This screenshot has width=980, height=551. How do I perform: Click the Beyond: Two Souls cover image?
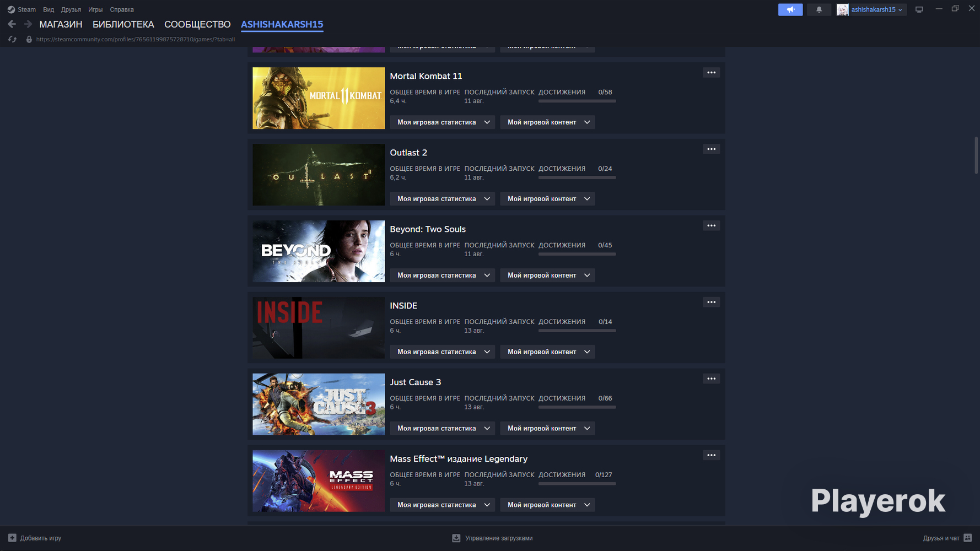[319, 251]
